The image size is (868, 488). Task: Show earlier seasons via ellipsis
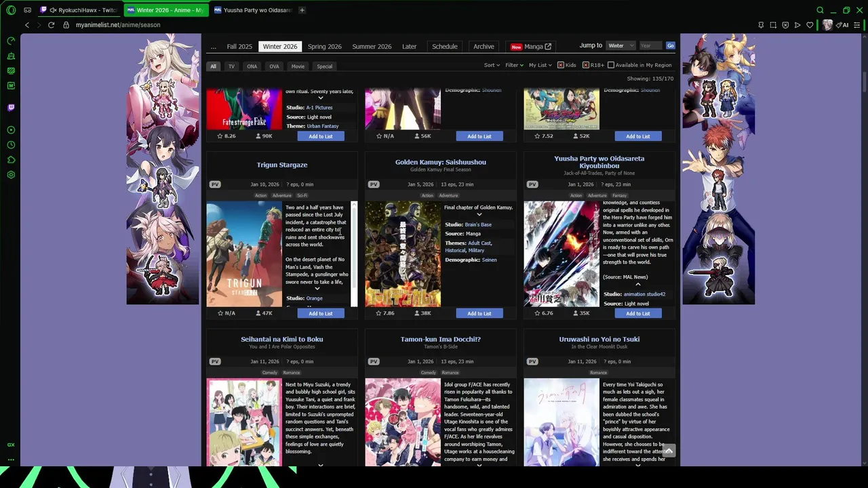213,47
